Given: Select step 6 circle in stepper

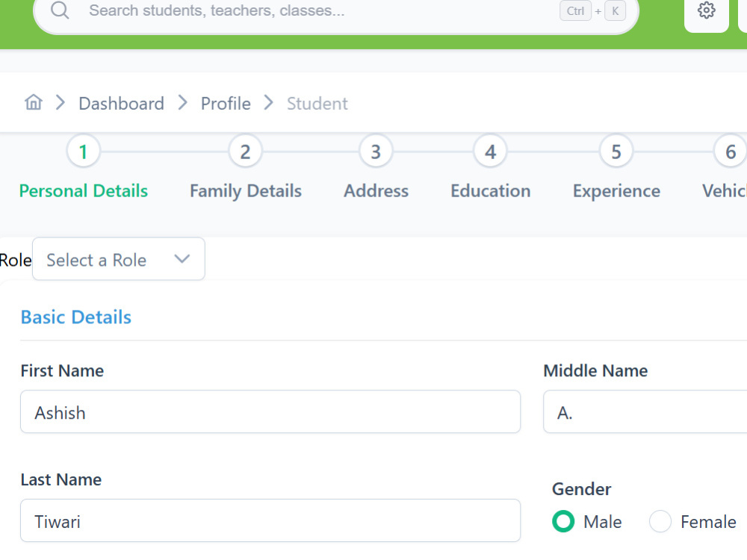Looking at the screenshot, I should pos(731,152).
